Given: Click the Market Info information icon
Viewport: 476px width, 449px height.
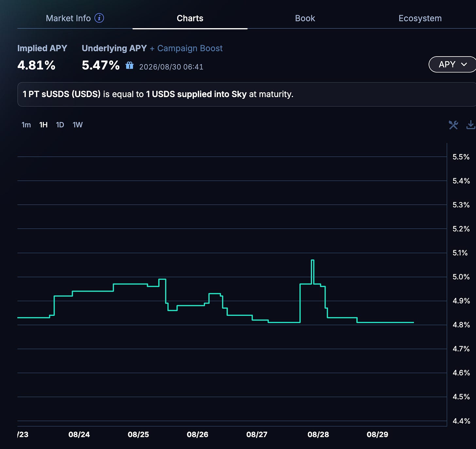Looking at the screenshot, I should click(99, 18).
